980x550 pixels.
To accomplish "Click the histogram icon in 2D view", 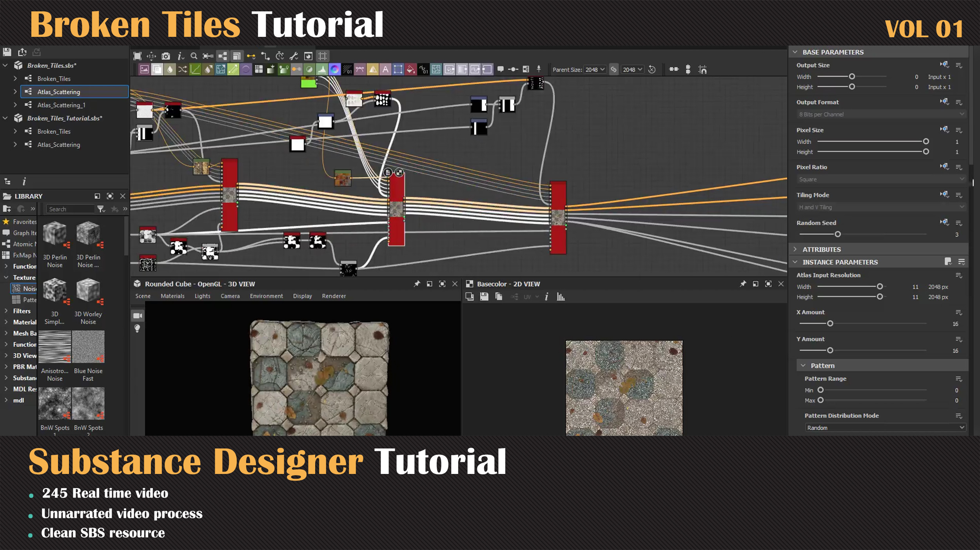I will [x=561, y=297].
